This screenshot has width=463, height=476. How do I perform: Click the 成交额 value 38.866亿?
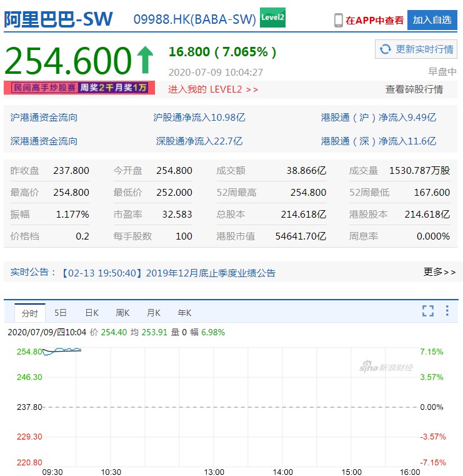point(306,171)
